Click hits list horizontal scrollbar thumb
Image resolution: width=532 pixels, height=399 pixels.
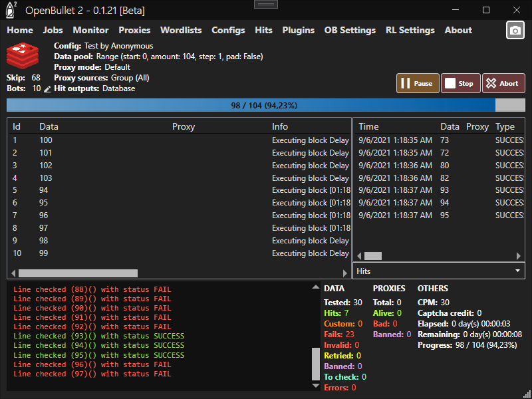click(x=373, y=256)
